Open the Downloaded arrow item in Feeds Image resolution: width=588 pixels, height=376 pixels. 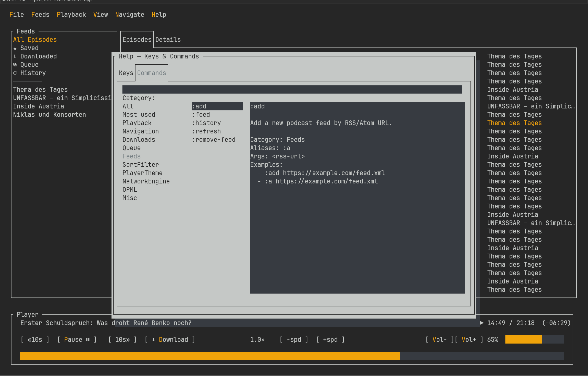point(38,56)
